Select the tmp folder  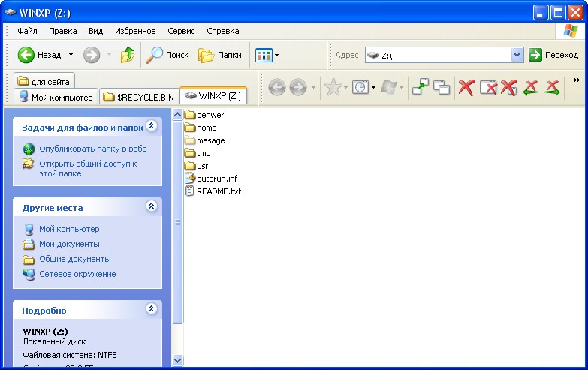[x=198, y=153]
